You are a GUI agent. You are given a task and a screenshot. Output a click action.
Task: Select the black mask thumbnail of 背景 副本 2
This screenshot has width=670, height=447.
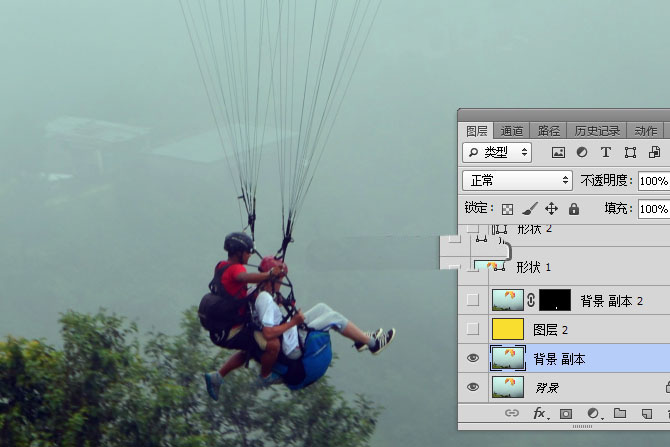pyautogui.click(x=555, y=300)
